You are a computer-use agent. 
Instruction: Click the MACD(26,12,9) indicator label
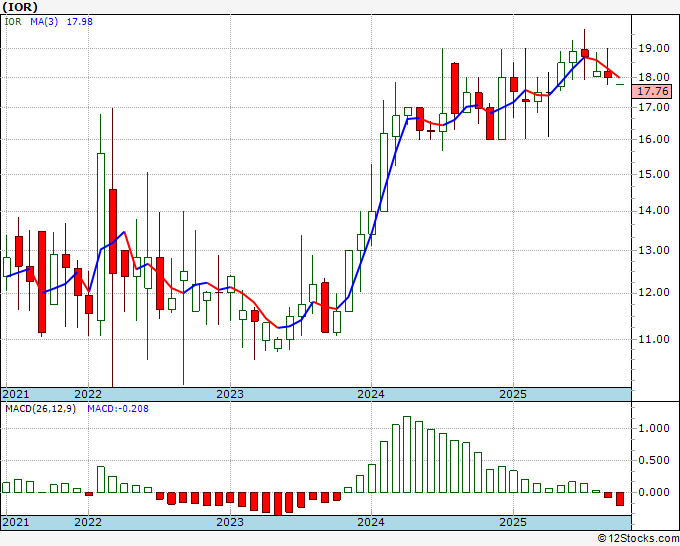(x=40, y=409)
